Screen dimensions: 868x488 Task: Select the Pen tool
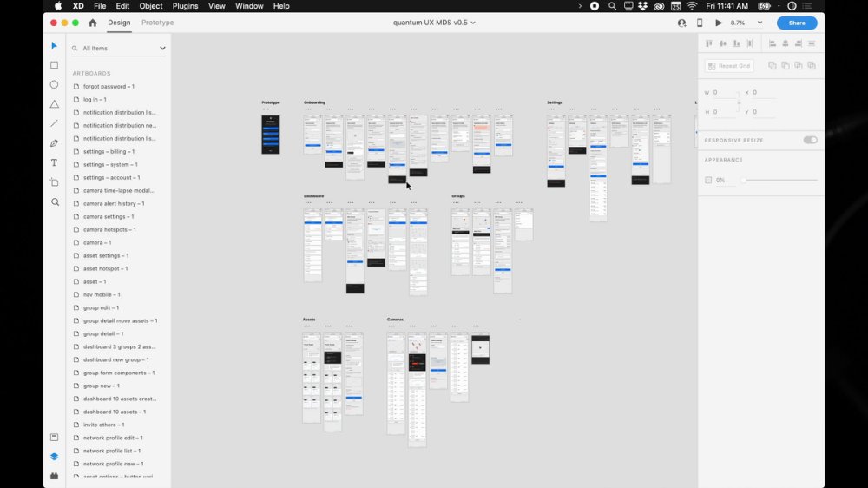click(54, 143)
